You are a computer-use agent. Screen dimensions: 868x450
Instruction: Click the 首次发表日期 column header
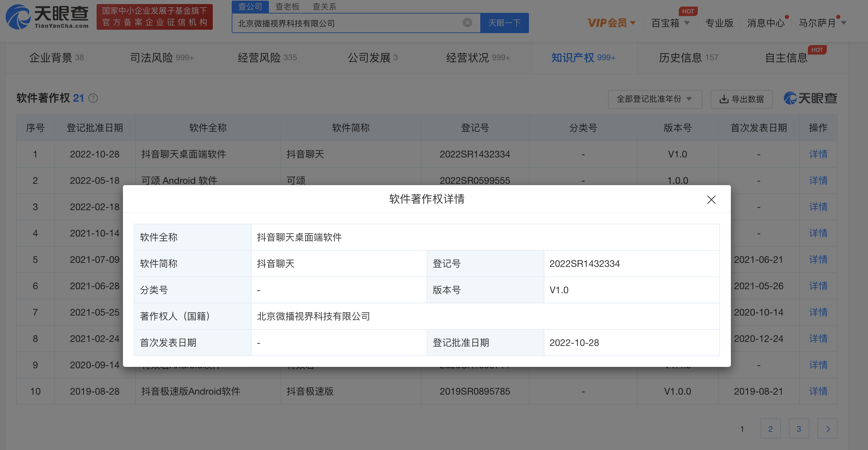pos(759,128)
